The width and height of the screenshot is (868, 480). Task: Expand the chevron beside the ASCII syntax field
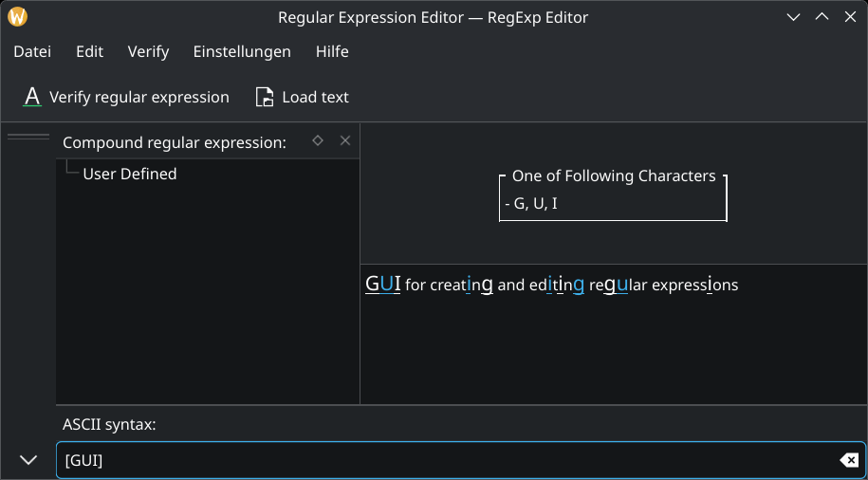[x=28, y=460]
